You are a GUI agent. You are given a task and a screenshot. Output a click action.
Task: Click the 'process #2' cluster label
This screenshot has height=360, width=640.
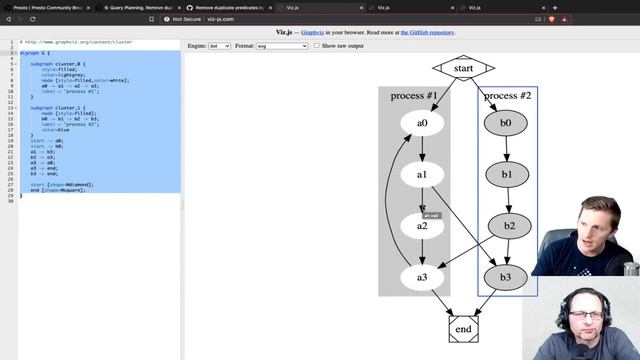click(508, 96)
